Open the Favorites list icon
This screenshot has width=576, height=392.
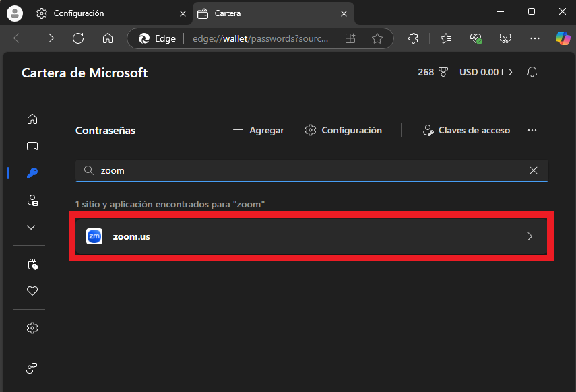coord(446,38)
